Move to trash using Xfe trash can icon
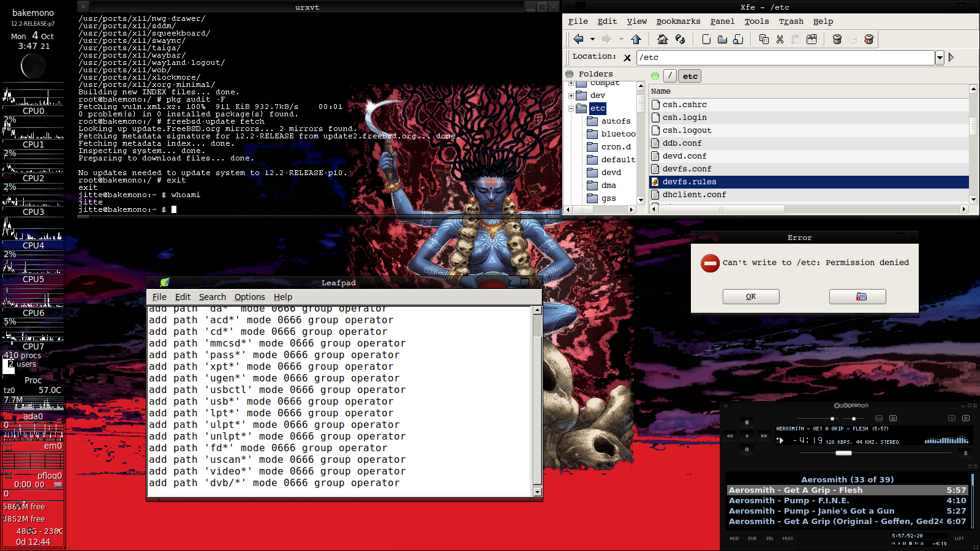Image resolution: width=980 pixels, height=551 pixels. (x=837, y=39)
